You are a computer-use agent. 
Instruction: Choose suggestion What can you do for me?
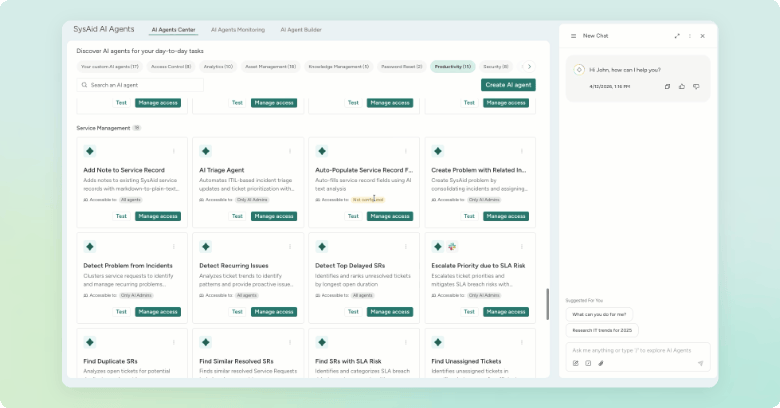click(x=599, y=314)
